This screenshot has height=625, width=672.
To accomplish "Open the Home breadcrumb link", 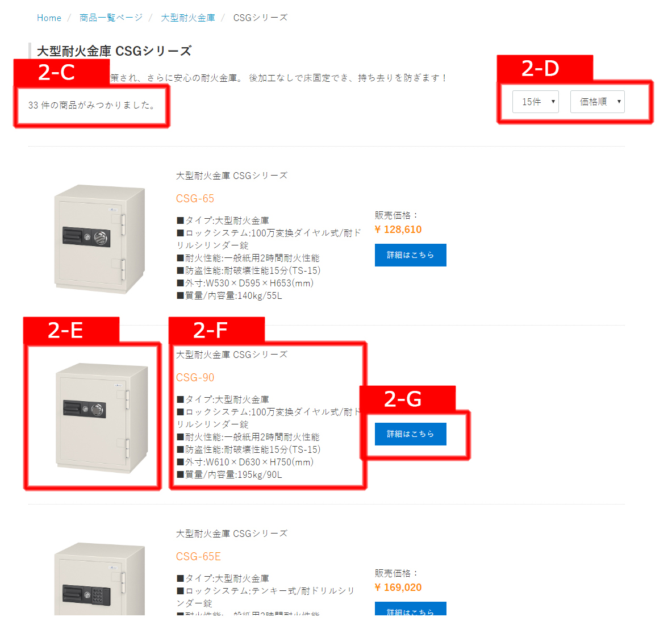I will tap(49, 18).
